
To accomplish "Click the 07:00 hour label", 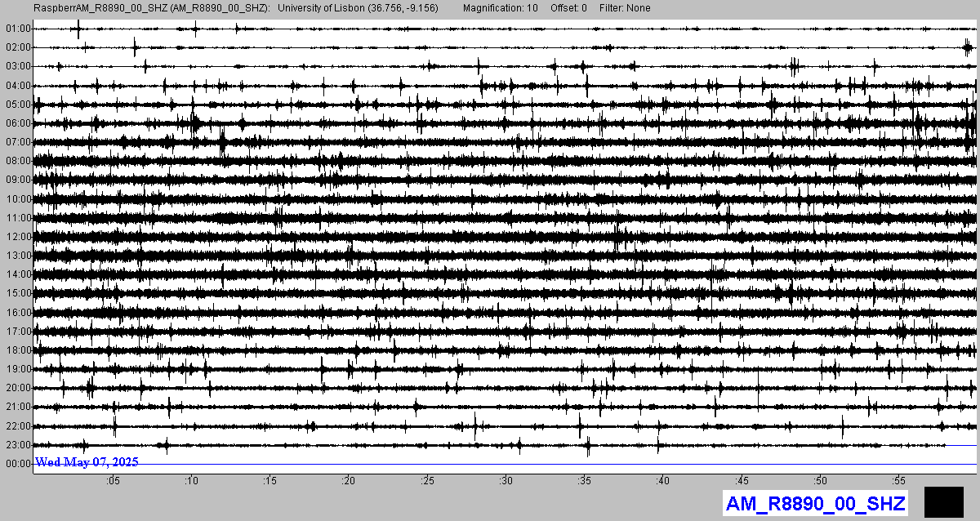I will click(x=18, y=142).
